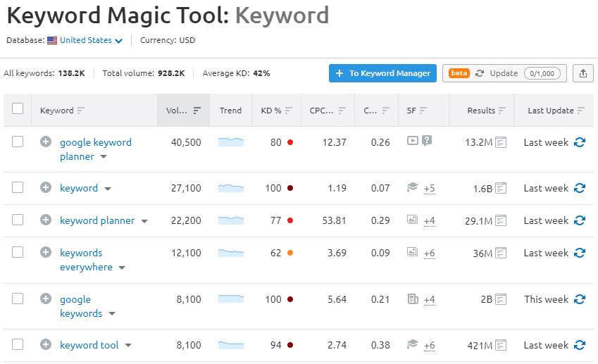The width and height of the screenshot is (598, 364).
Task: Click the beta Update button
Action: [504, 73]
